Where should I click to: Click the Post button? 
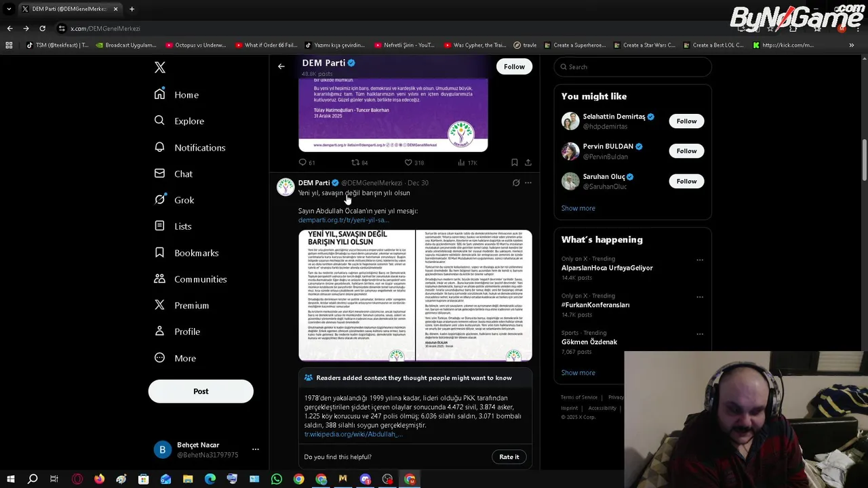point(201,391)
